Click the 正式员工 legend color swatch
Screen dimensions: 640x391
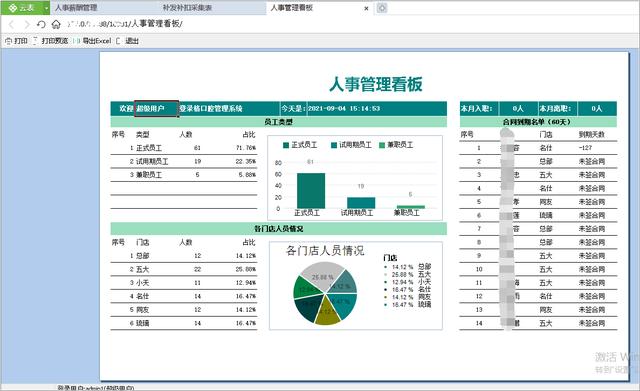click(286, 145)
